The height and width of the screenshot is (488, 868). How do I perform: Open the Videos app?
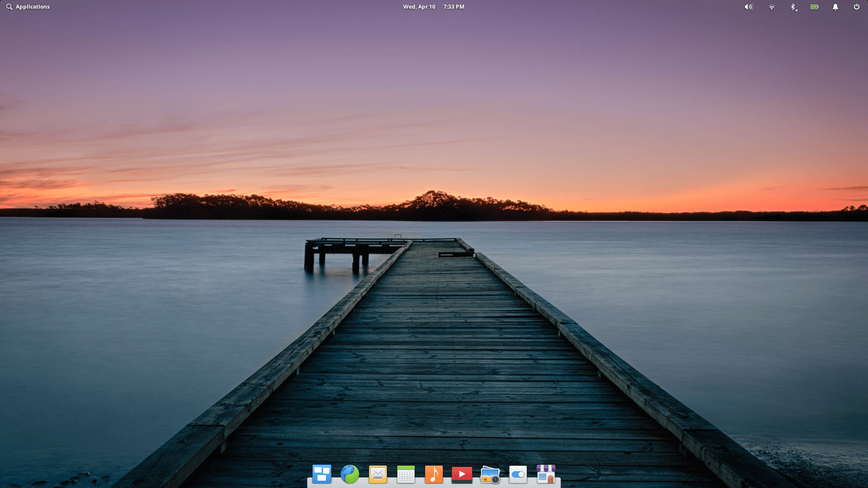click(x=462, y=474)
